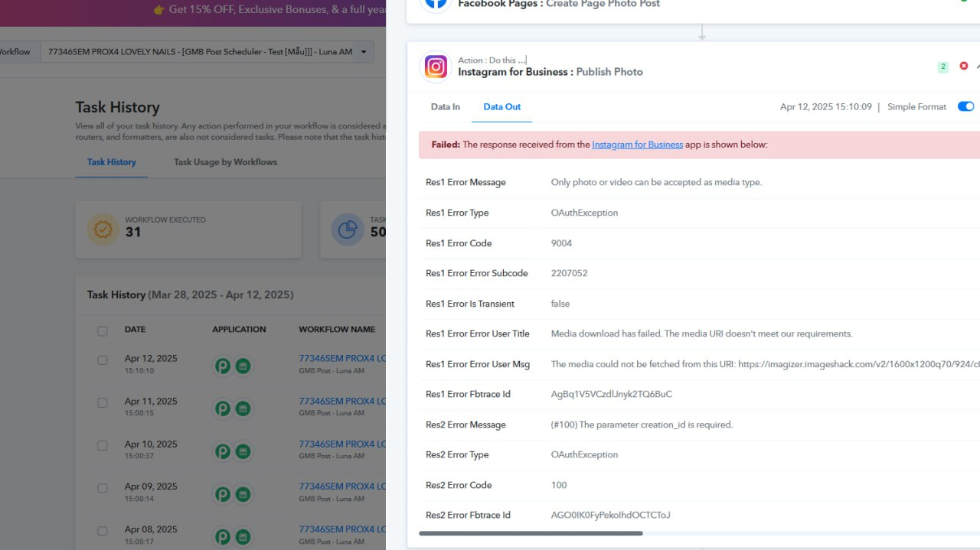Select the subcode value 2207052
980x550 pixels.
569,273
